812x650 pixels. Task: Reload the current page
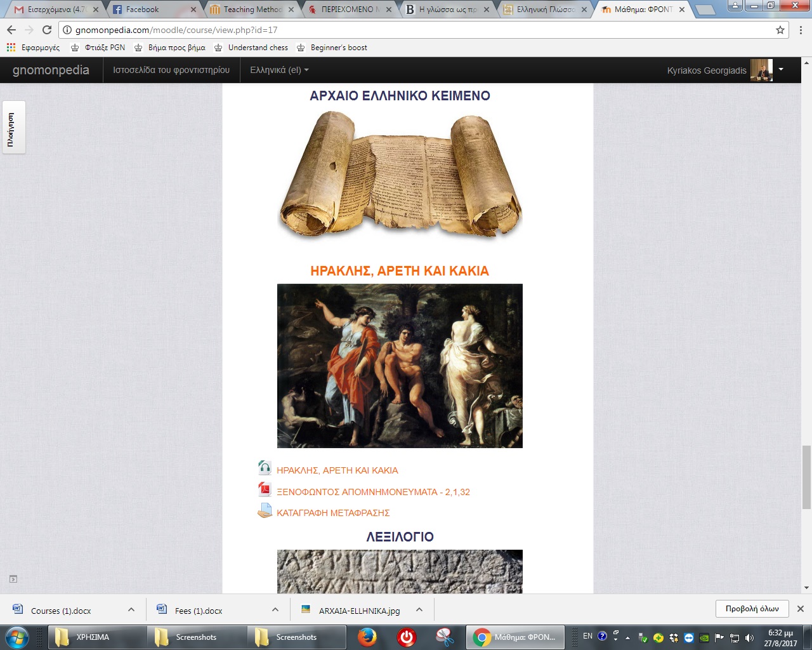[47, 30]
